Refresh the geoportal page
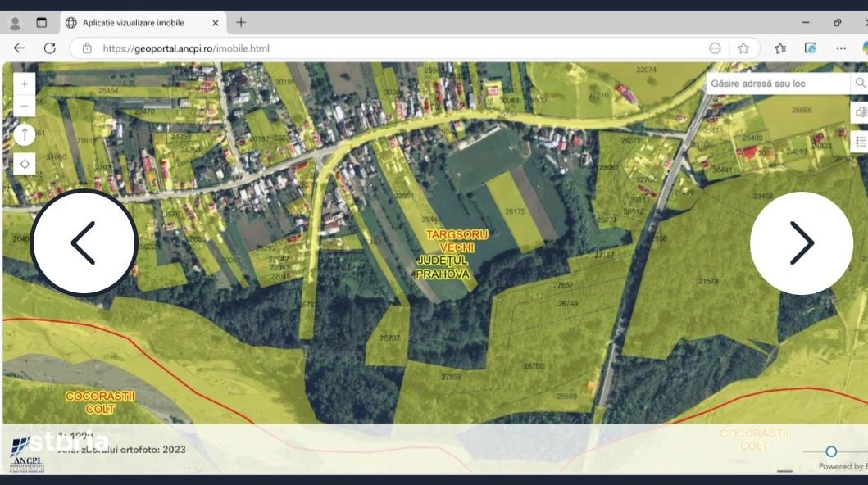The image size is (868, 485). [x=50, y=48]
